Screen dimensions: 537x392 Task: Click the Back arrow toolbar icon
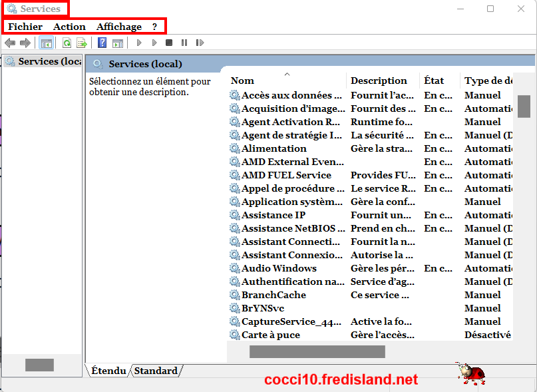coord(10,43)
